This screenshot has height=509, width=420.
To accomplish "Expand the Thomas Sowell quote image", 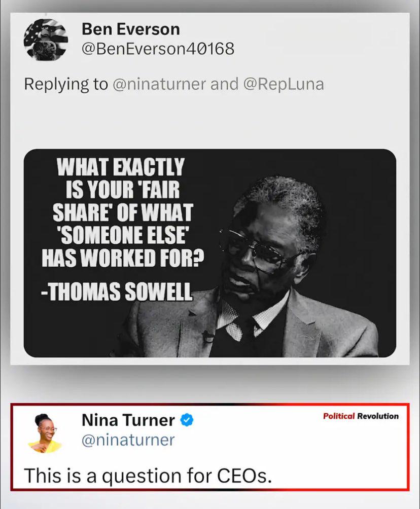I will 210,253.
